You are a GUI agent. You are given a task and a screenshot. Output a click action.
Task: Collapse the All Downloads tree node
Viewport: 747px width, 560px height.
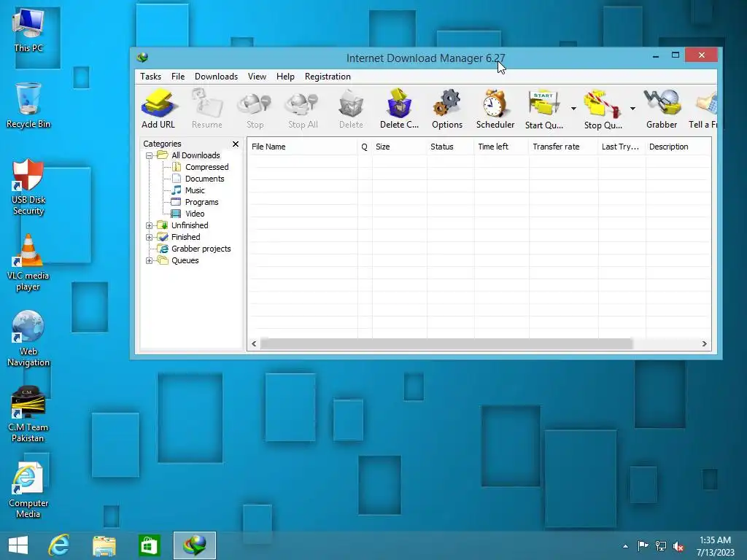tap(149, 156)
